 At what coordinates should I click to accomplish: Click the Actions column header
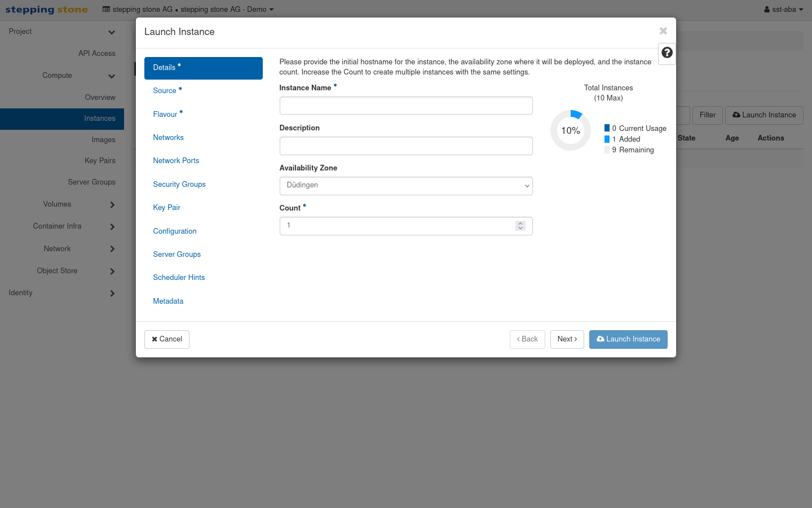(771, 138)
